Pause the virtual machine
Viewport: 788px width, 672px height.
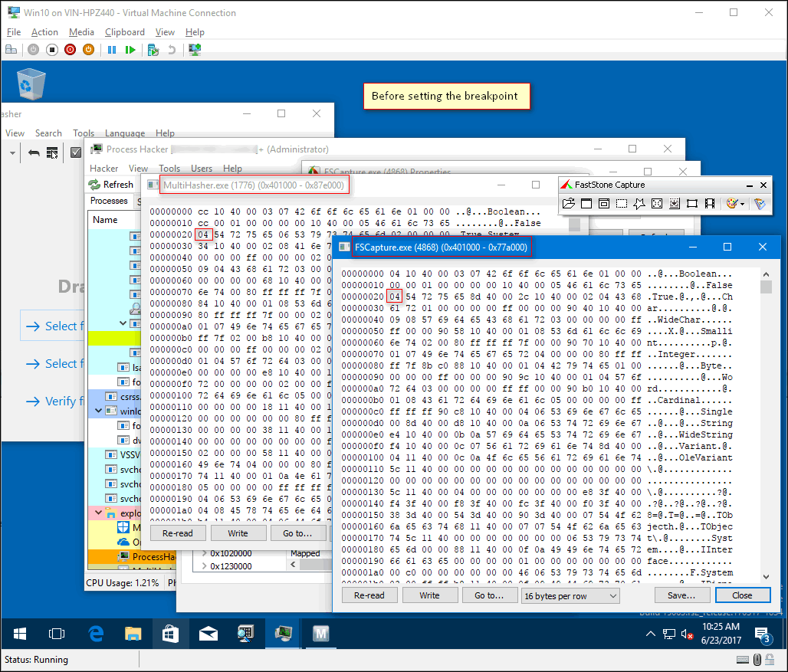point(112,50)
